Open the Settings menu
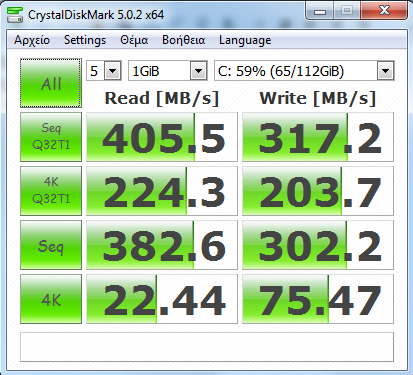Screen dimensions: 413x375 (x=85, y=40)
